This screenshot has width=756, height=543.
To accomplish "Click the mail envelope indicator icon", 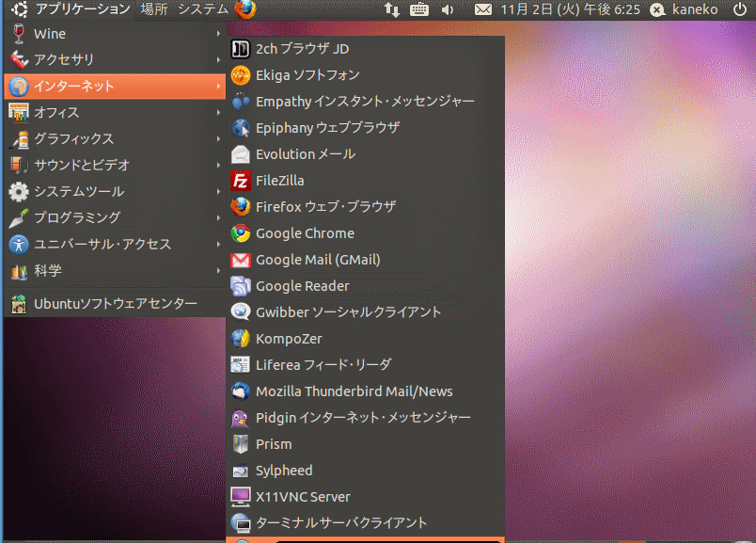I will coord(482,9).
